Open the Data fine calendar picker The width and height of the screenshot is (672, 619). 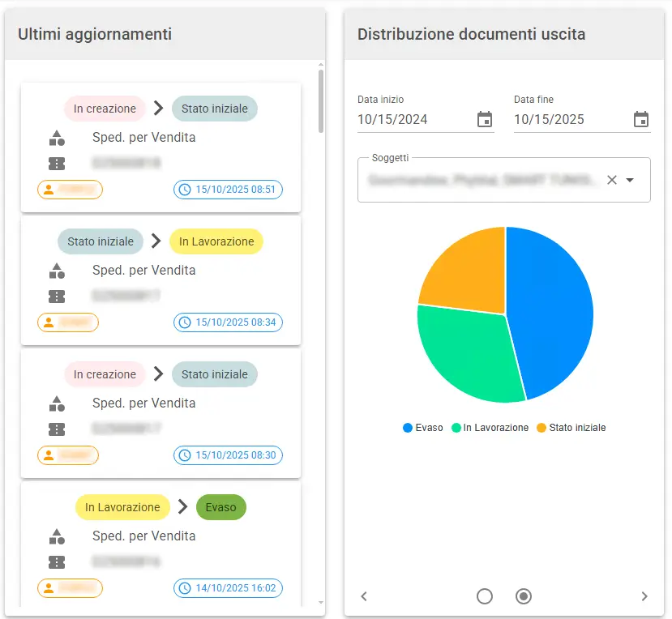pyautogui.click(x=640, y=119)
